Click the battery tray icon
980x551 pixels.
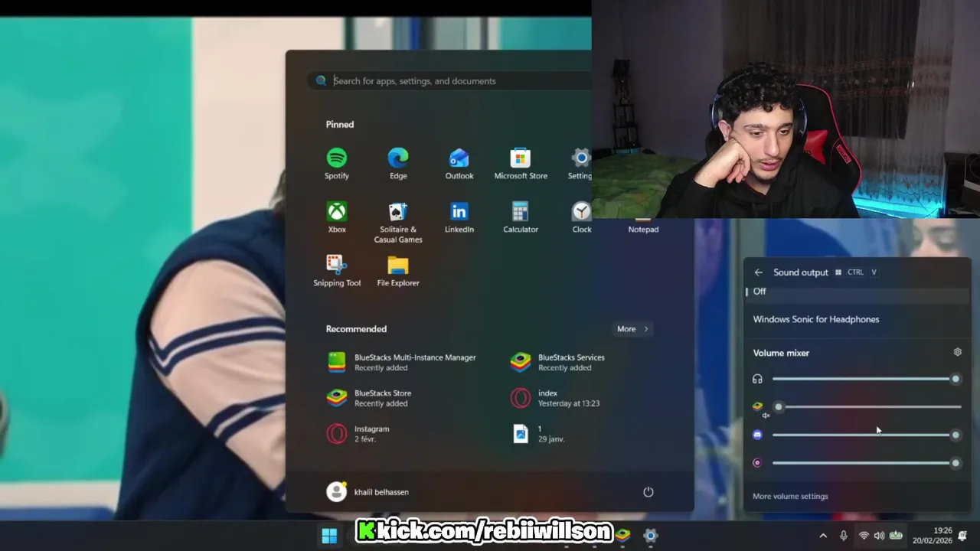(x=896, y=536)
